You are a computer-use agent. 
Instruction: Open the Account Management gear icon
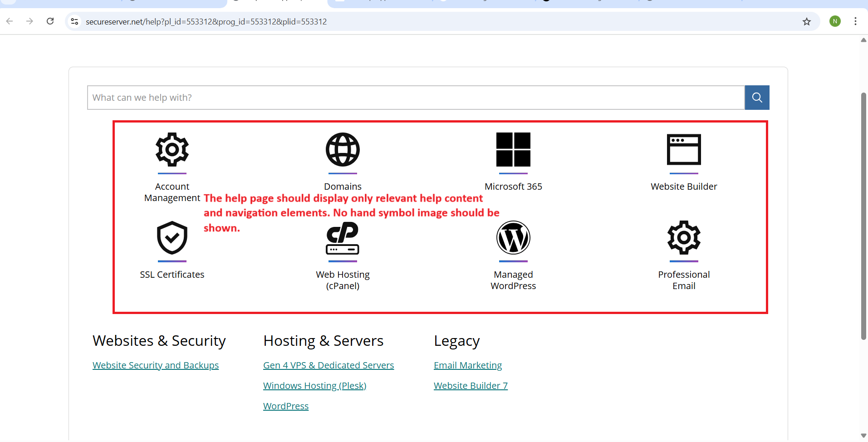pyautogui.click(x=172, y=150)
